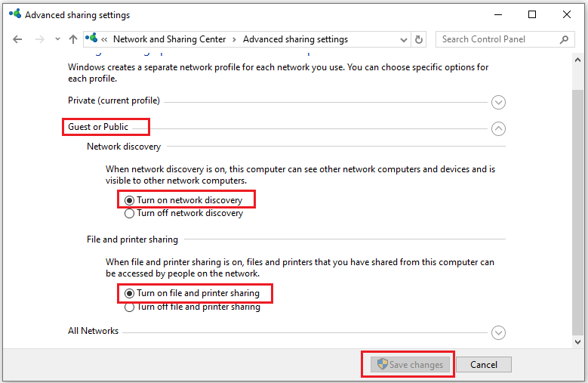Expand the Private (current profile) section
This screenshot has height=383, width=588.
pyautogui.click(x=497, y=102)
